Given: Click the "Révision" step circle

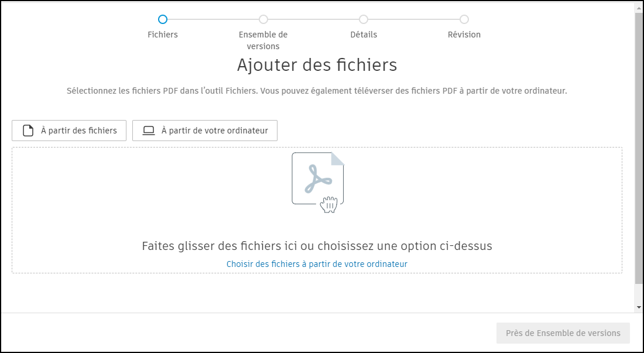Looking at the screenshot, I should 464,19.
